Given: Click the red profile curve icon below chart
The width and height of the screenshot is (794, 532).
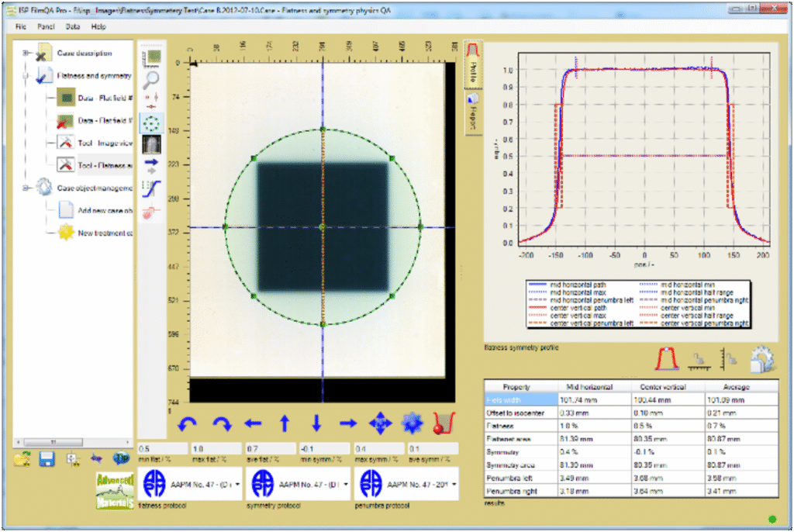Looking at the screenshot, I should pyautogui.click(x=668, y=359).
